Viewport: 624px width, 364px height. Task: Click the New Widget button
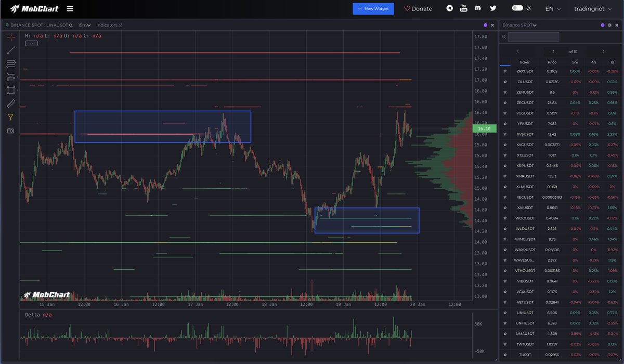pos(373,8)
